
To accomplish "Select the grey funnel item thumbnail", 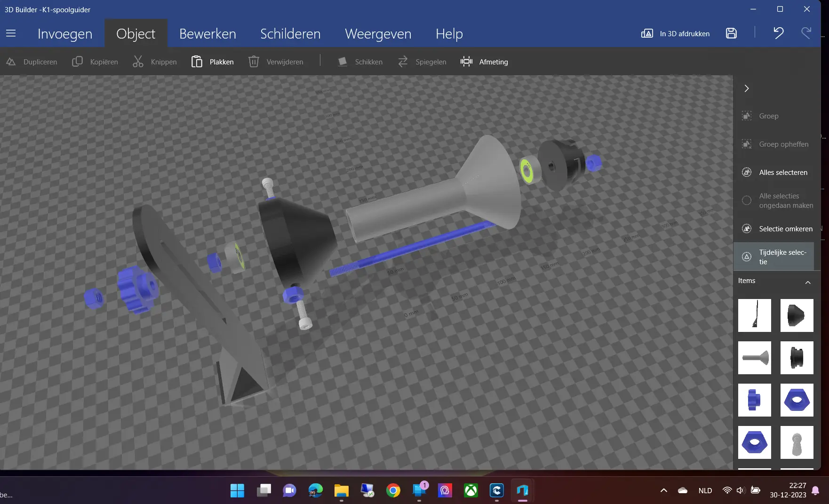I will pos(754,358).
